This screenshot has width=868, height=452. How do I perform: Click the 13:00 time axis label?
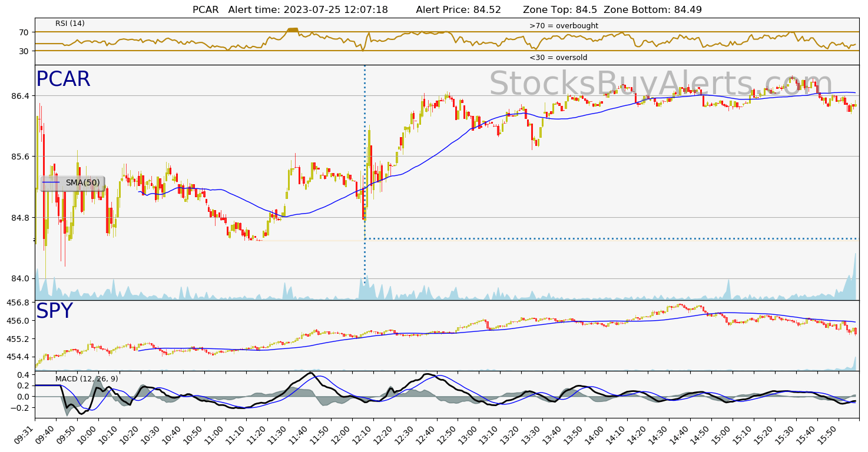pyautogui.click(x=467, y=435)
